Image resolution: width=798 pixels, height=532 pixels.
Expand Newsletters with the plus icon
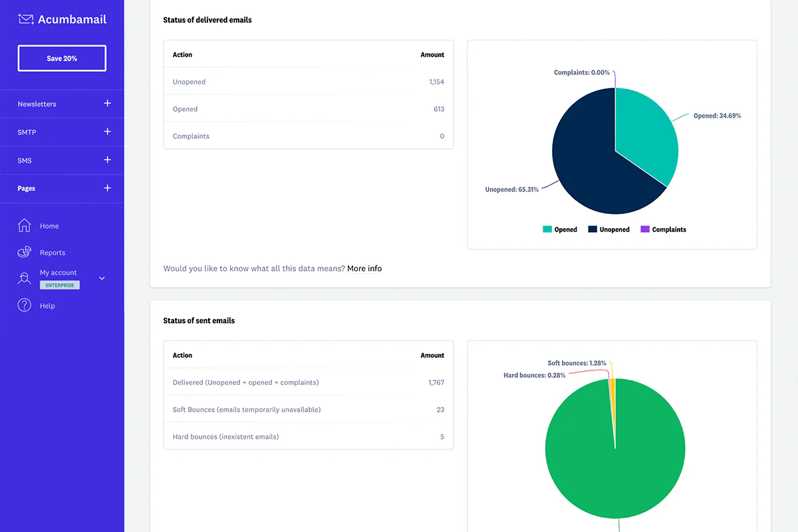pyautogui.click(x=108, y=104)
